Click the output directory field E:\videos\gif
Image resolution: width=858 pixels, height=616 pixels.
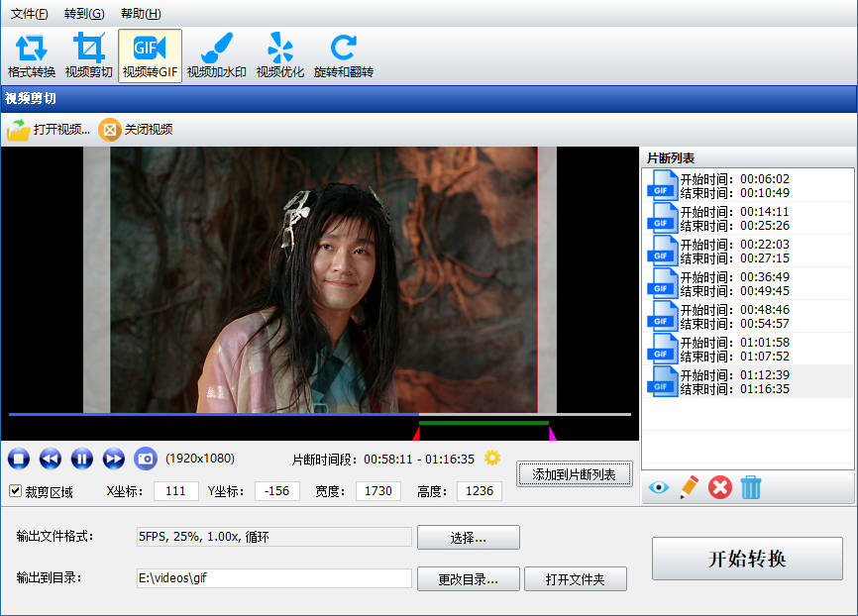point(273,578)
